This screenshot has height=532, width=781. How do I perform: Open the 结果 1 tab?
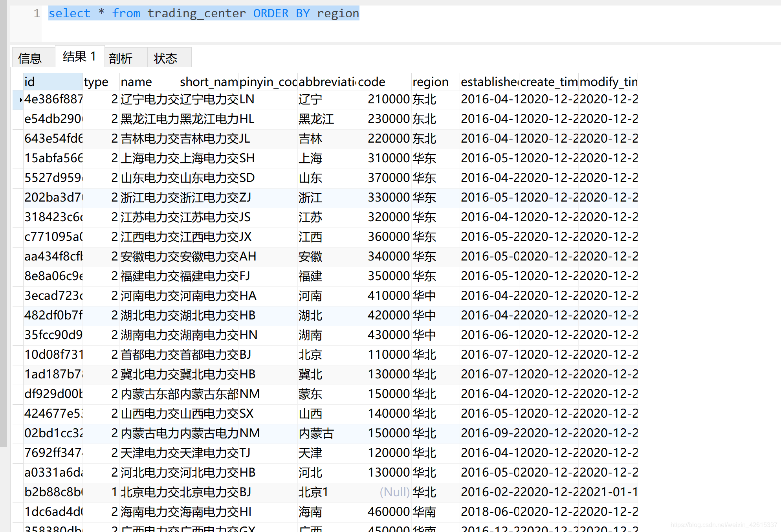coord(79,57)
